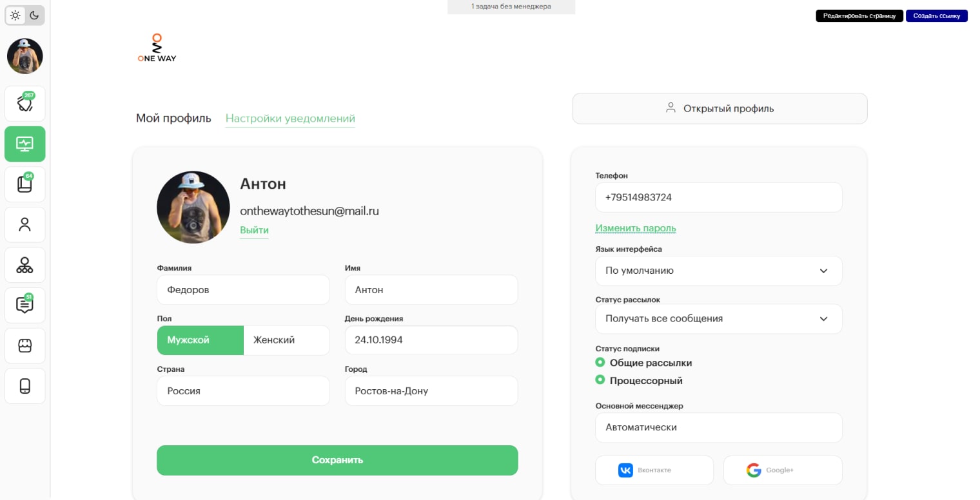Switch to light theme sun icon
The height and width of the screenshot is (500, 980).
tap(15, 15)
